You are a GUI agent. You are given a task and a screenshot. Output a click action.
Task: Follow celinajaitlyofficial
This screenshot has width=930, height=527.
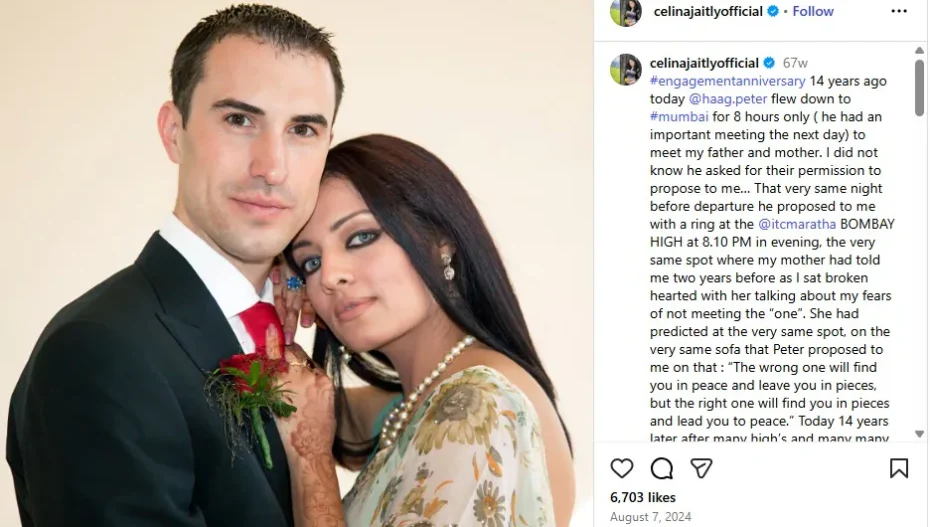(813, 11)
